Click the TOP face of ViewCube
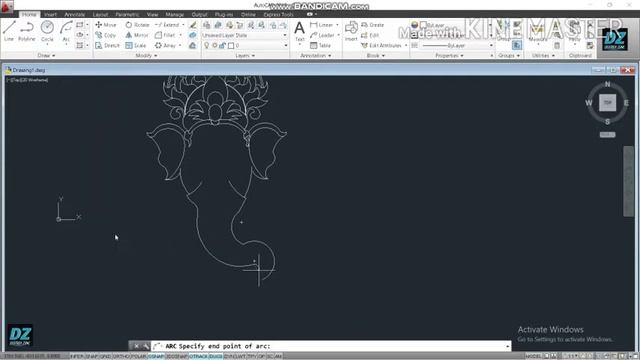The height and width of the screenshot is (360, 640). coord(607,102)
